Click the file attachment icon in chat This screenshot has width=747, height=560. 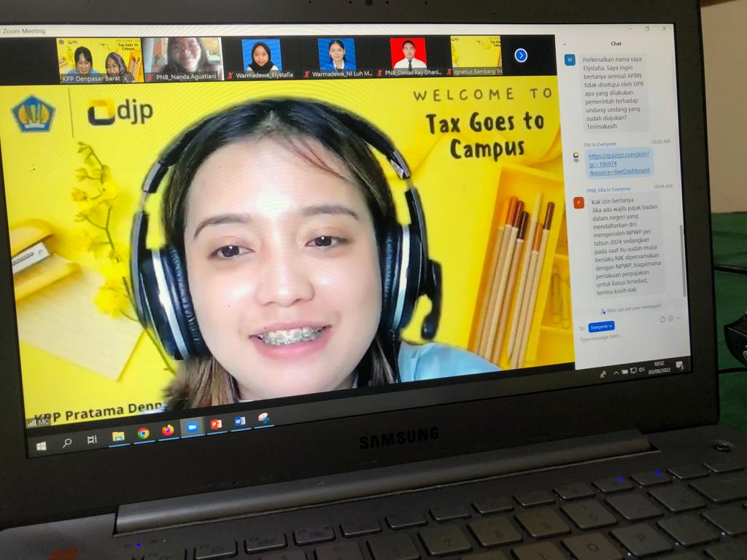(662, 319)
